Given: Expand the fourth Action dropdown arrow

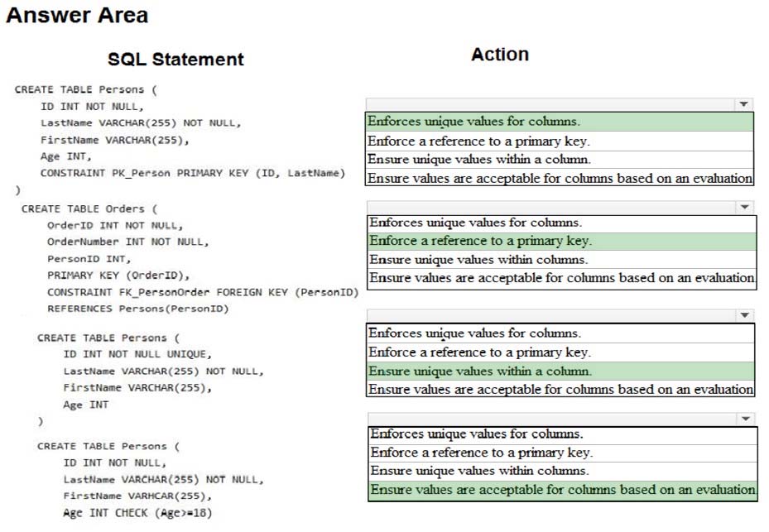Looking at the screenshot, I should (746, 419).
